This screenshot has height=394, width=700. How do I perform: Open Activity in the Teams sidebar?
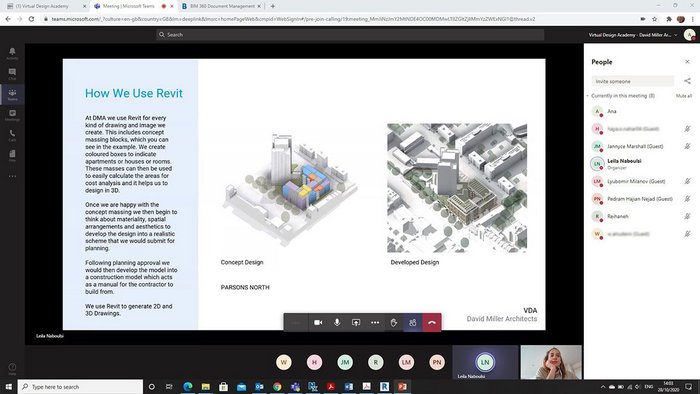click(x=12, y=54)
